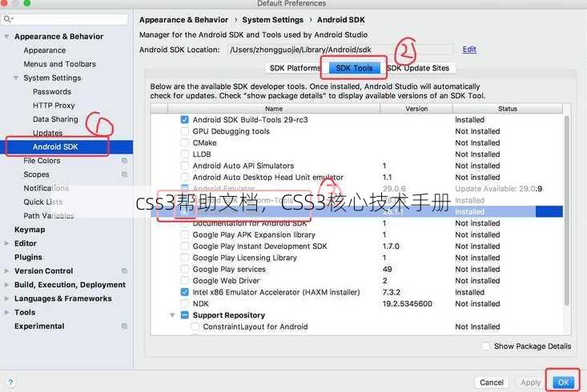Click the project icon beside Experimental

(x=124, y=326)
